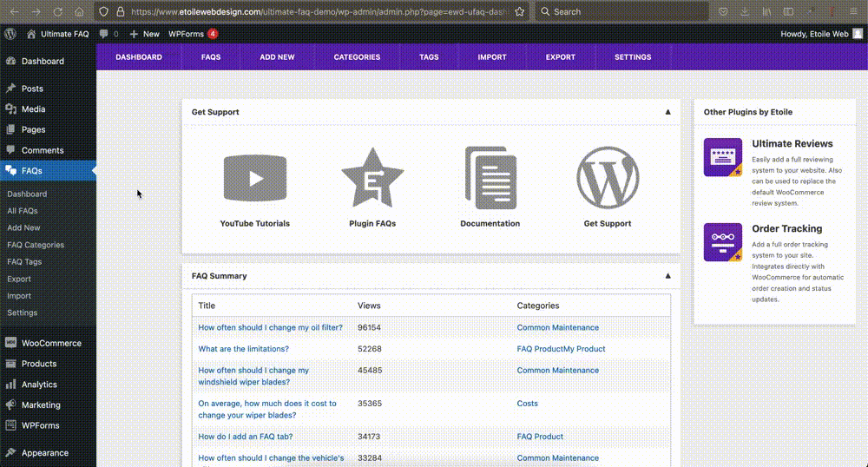Image resolution: width=868 pixels, height=467 pixels.
Task: Toggle the browser sidebar icon
Action: click(x=788, y=11)
